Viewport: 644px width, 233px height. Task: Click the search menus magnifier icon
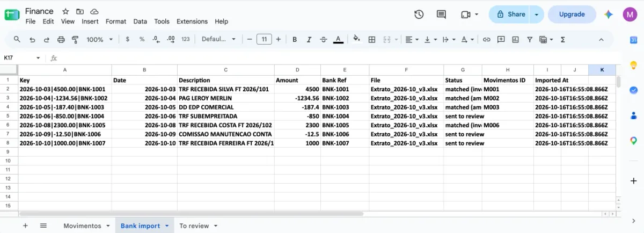click(17, 39)
